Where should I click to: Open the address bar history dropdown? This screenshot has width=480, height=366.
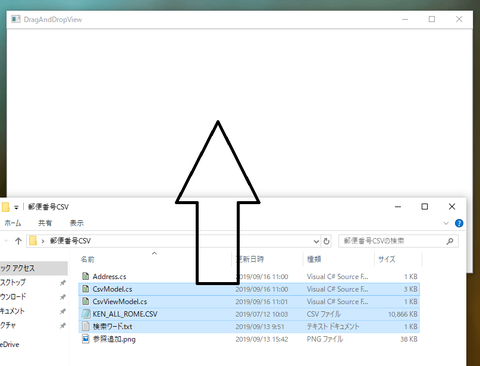[x=316, y=241]
